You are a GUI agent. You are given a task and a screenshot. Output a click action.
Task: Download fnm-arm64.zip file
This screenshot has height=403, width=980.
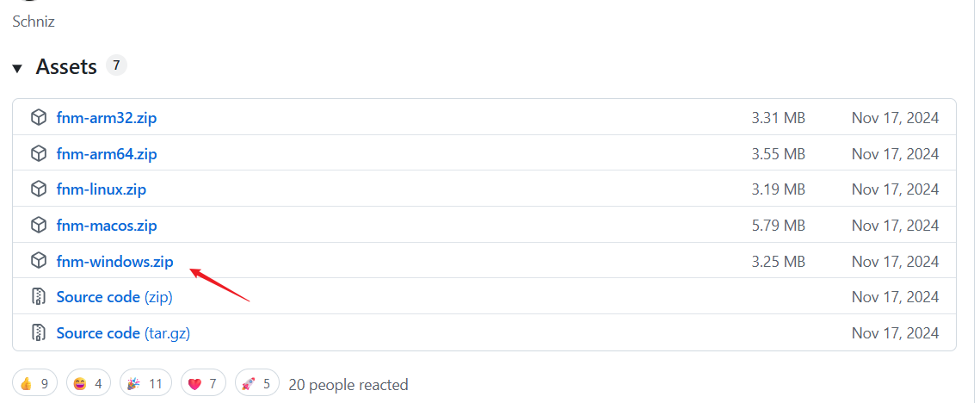point(106,154)
